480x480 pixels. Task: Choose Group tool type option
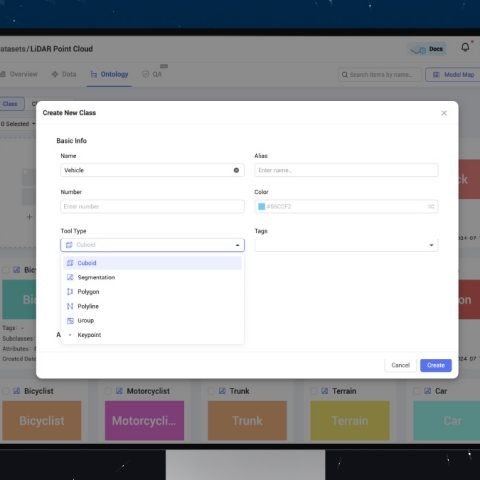[153, 320]
